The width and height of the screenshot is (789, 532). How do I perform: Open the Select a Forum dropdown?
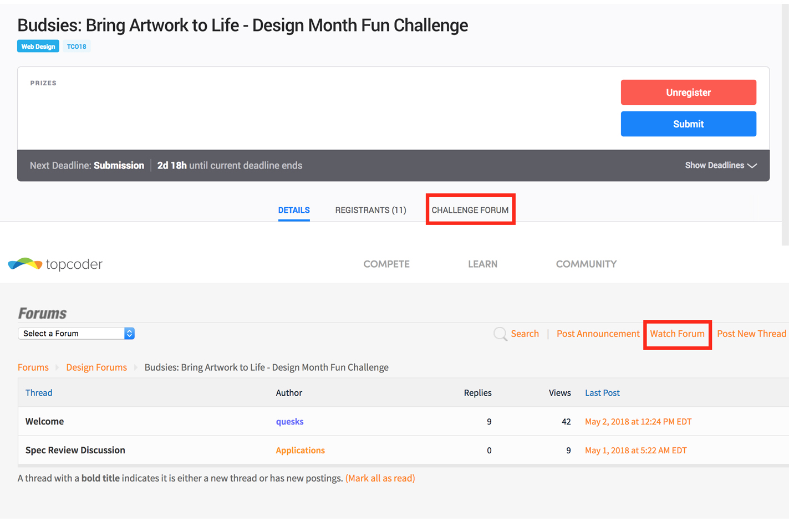(77, 334)
